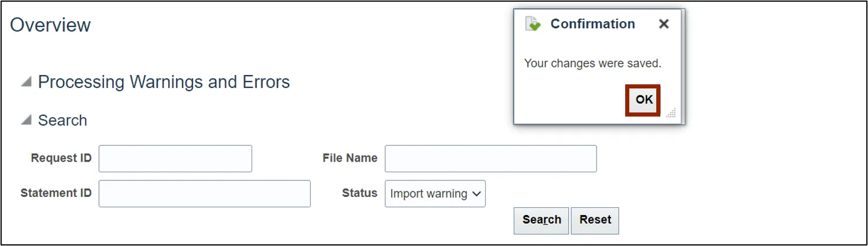Click the OK button in Confirmation dialog

[x=643, y=100]
